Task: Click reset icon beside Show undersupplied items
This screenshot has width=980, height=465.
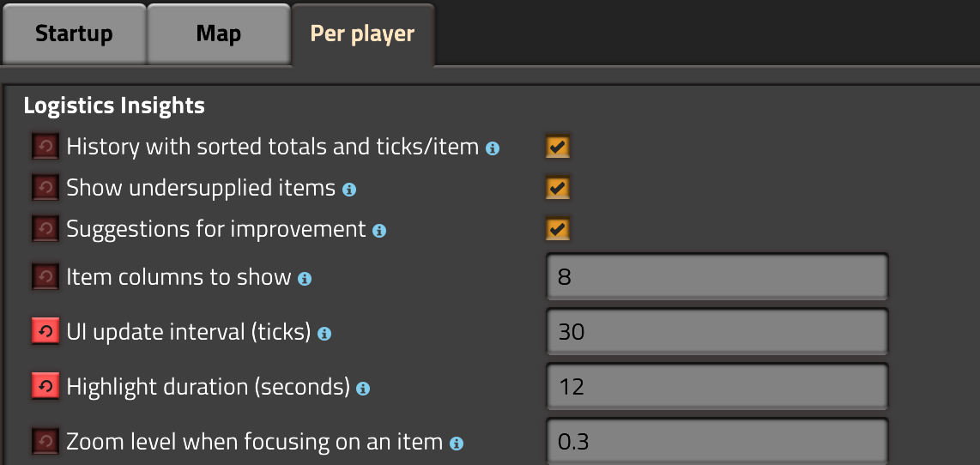Action: coord(44,188)
